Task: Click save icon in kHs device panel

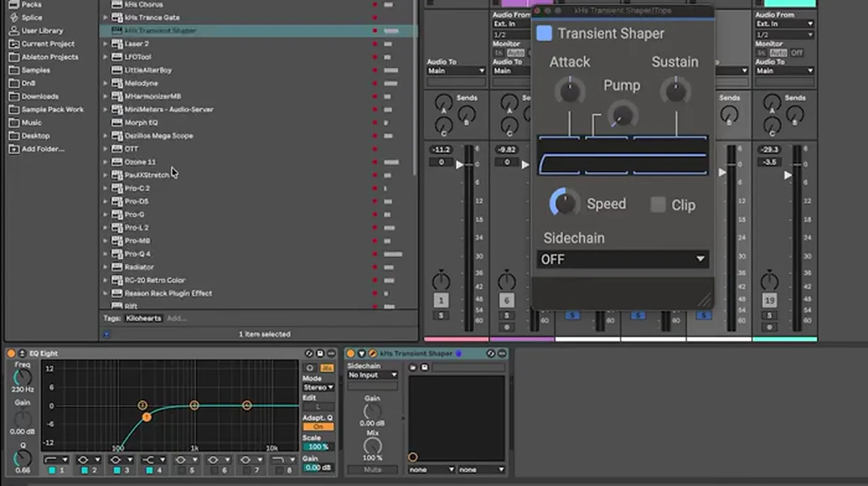Action: tap(425, 367)
